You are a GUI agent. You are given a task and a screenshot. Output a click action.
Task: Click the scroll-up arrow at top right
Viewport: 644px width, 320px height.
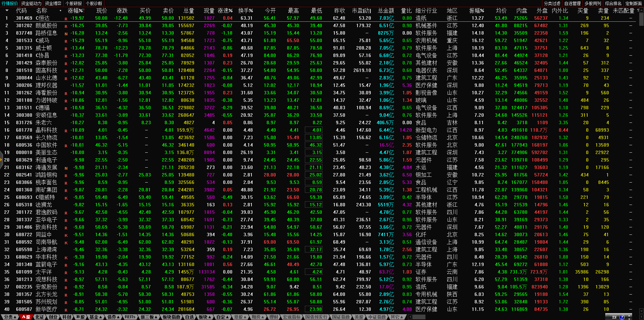point(641,10)
